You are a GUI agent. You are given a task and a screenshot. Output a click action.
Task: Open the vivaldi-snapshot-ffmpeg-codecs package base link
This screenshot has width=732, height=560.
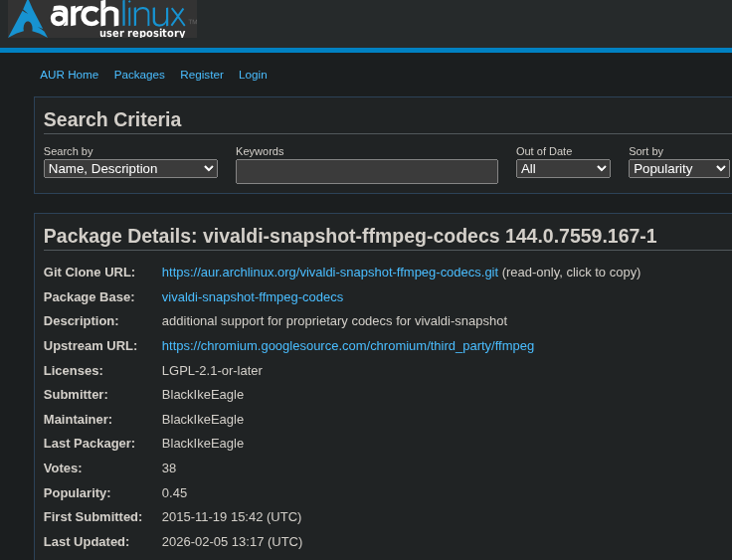pyautogui.click(x=253, y=297)
